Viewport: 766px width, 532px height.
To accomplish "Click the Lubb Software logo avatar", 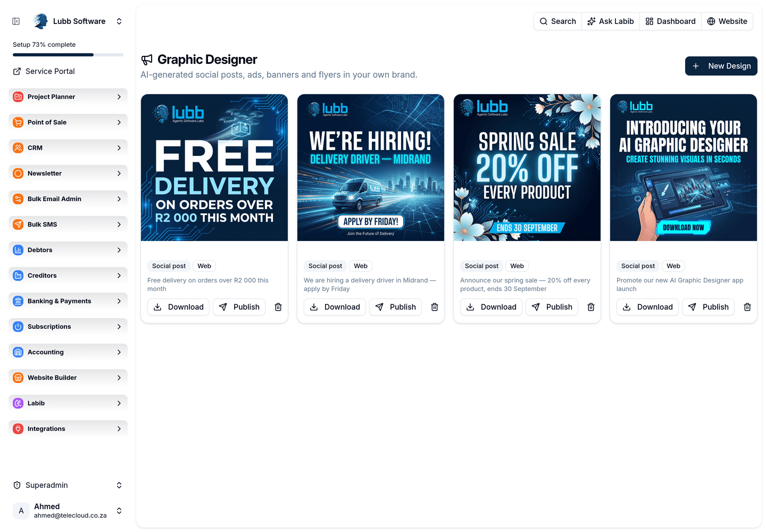I will pos(40,21).
